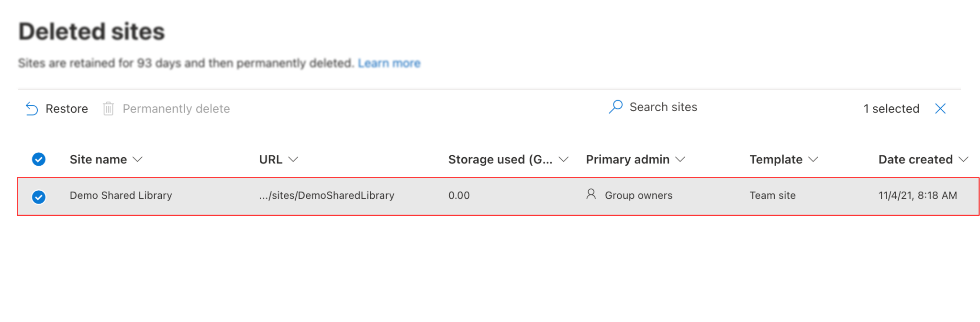The image size is (980, 322).
Task: Open the Learn more link
Action: 389,63
